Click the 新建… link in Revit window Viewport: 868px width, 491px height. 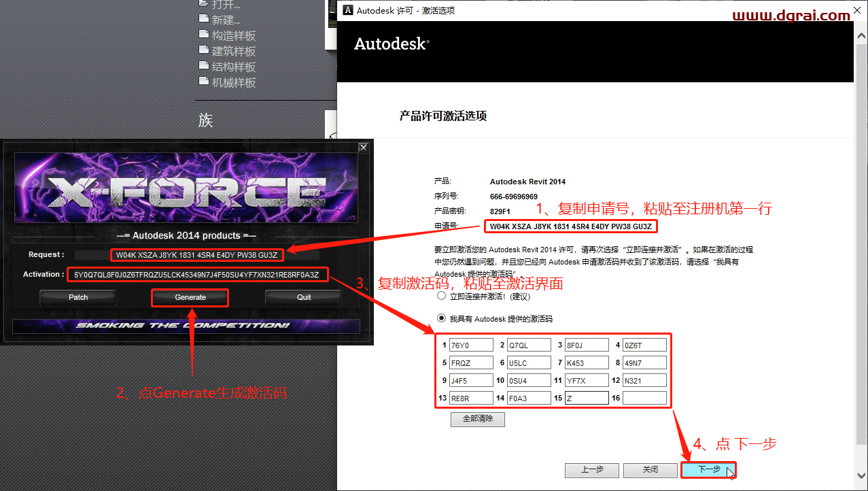[226, 20]
